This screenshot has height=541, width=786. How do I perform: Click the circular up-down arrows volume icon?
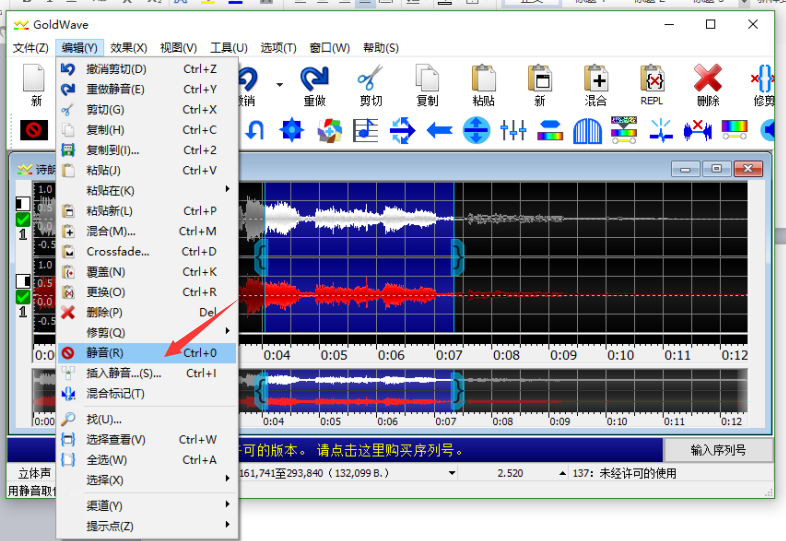click(476, 130)
